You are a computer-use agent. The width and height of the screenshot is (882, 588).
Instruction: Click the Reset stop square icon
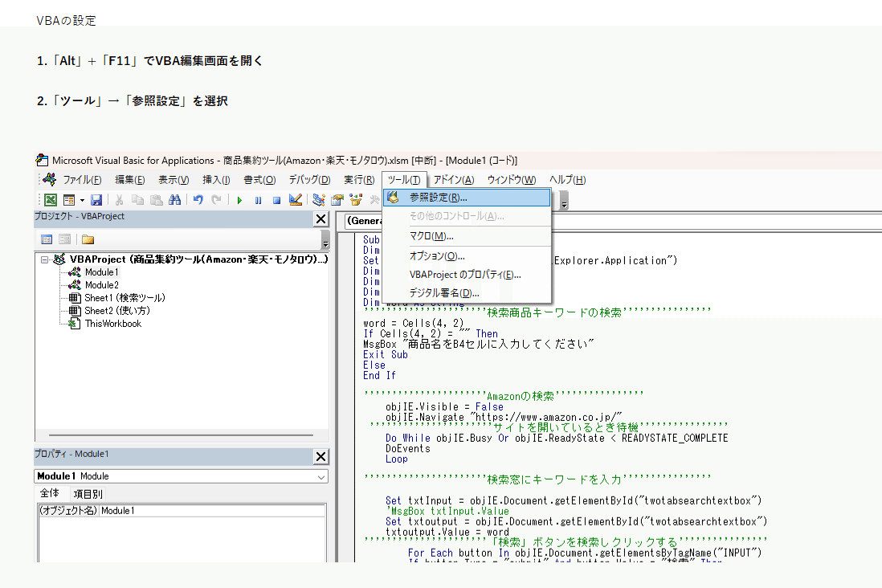[277, 200]
